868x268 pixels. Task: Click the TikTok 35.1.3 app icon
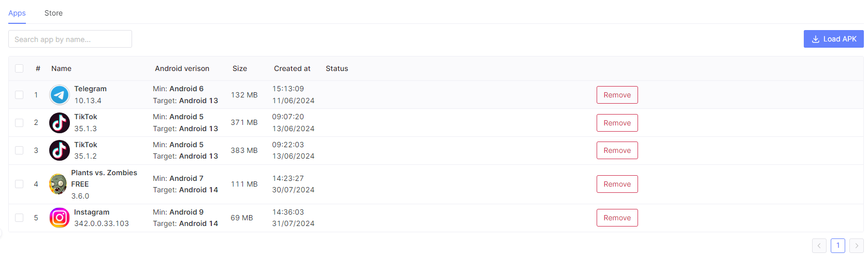pos(60,123)
